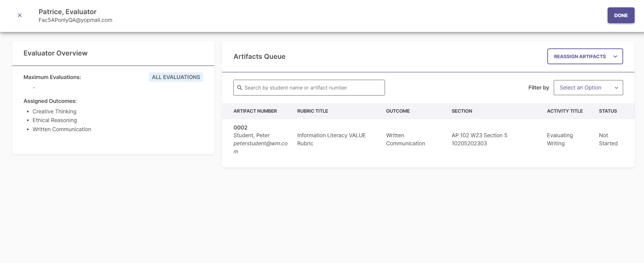Click the Rubric Title column header
The image size is (644, 263).
click(x=312, y=111)
